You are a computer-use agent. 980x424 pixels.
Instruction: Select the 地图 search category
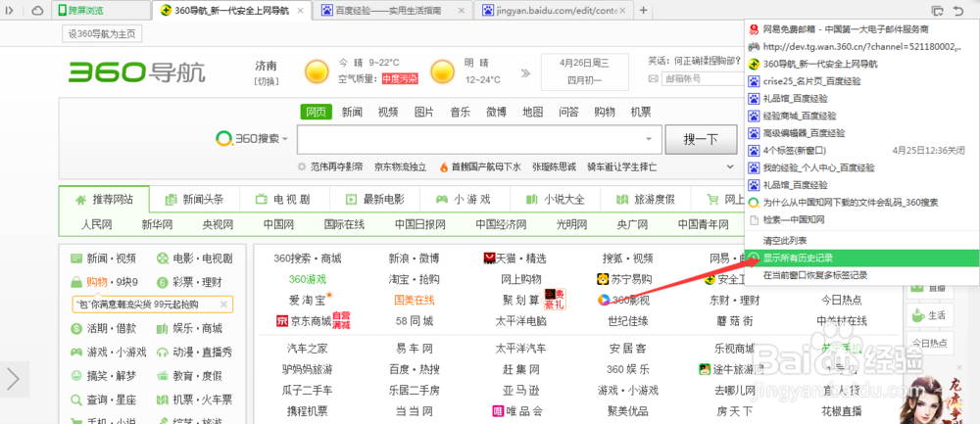[532, 112]
